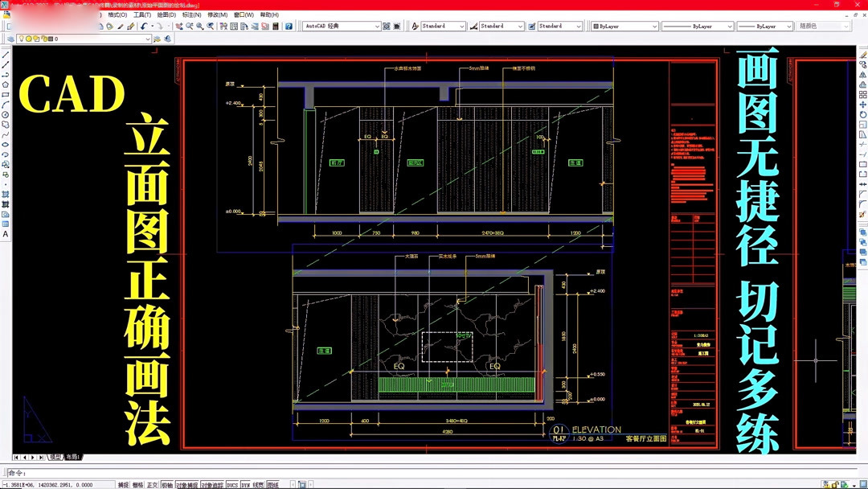Open the Help question mark icon
The height and width of the screenshot is (489, 868).
point(289,26)
